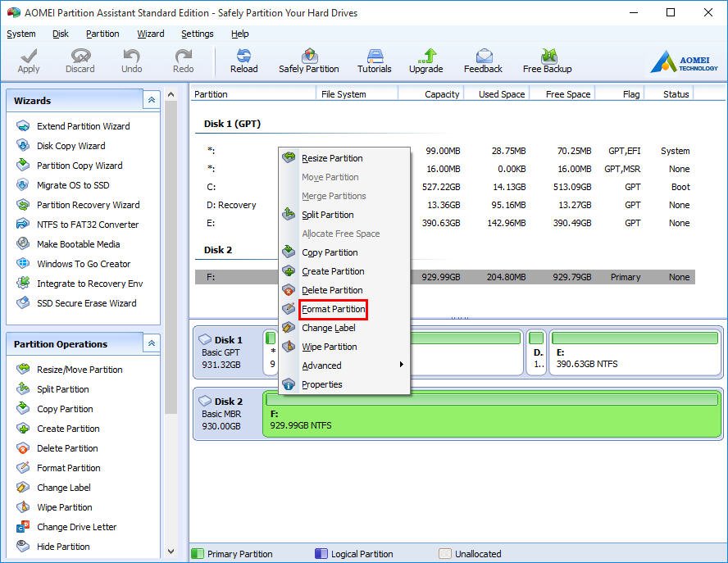Image resolution: width=728 pixels, height=563 pixels.
Task: Open Properties from the context menu
Action: [x=344, y=385]
